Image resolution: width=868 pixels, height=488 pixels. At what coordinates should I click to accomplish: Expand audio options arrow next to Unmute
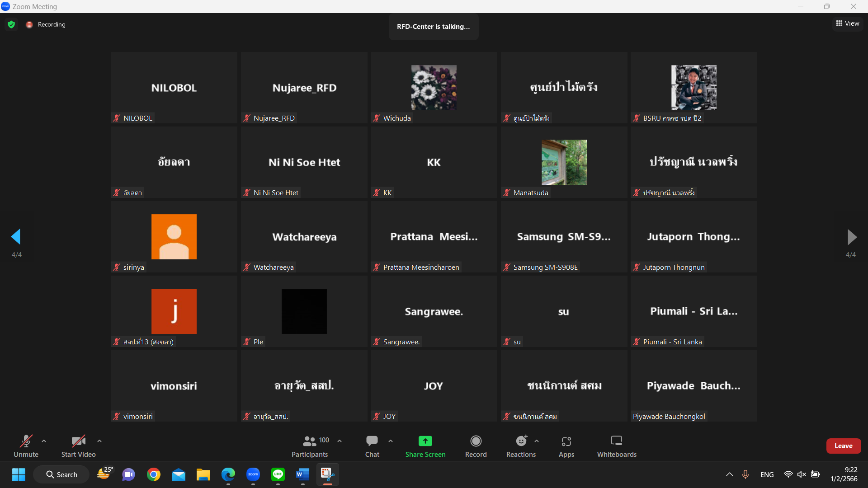(44, 441)
